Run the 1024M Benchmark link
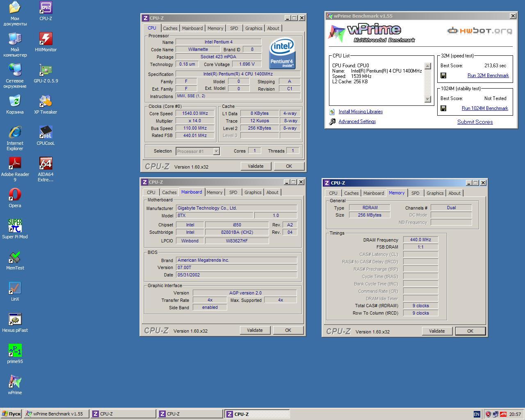 (x=485, y=108)
